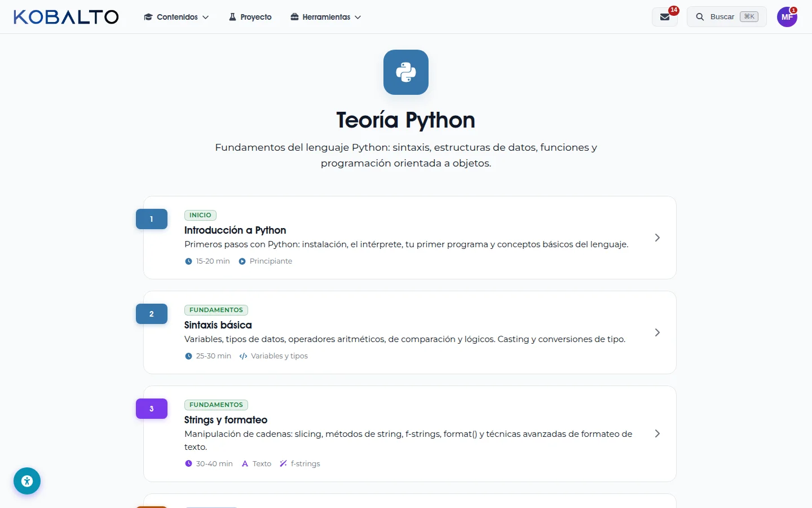Click the Principiante label
Image resolution: width=812 pixels, height=508 pixels.
[271, 261]
